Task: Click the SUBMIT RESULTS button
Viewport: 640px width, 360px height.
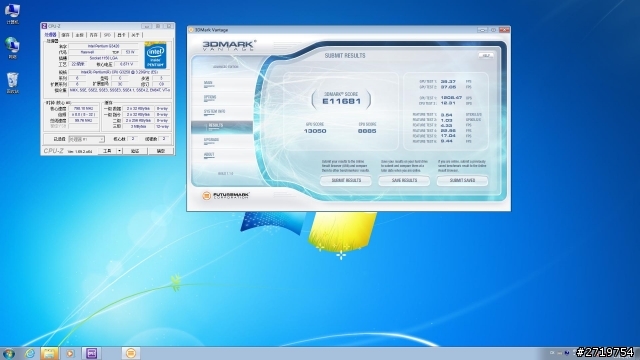Action: pos(346,180)
